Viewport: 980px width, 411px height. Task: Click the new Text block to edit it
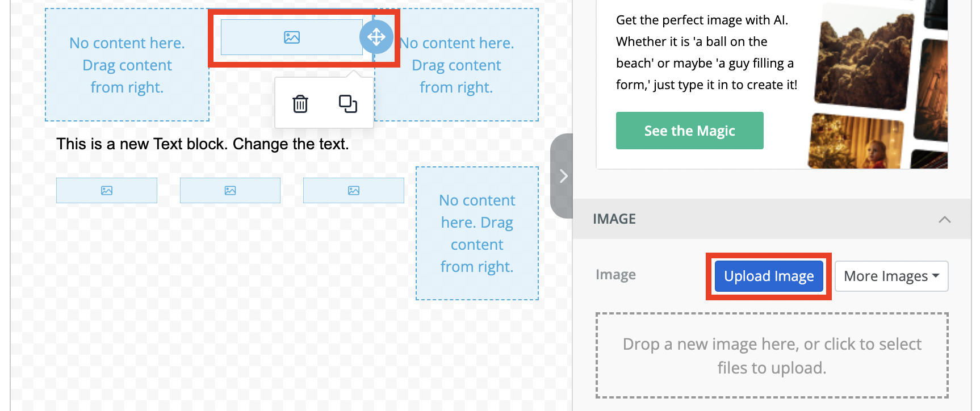[x=202, y=144]
